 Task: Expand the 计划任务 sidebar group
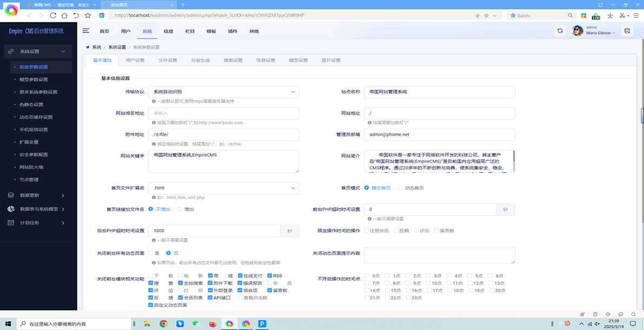coord(63,223)
